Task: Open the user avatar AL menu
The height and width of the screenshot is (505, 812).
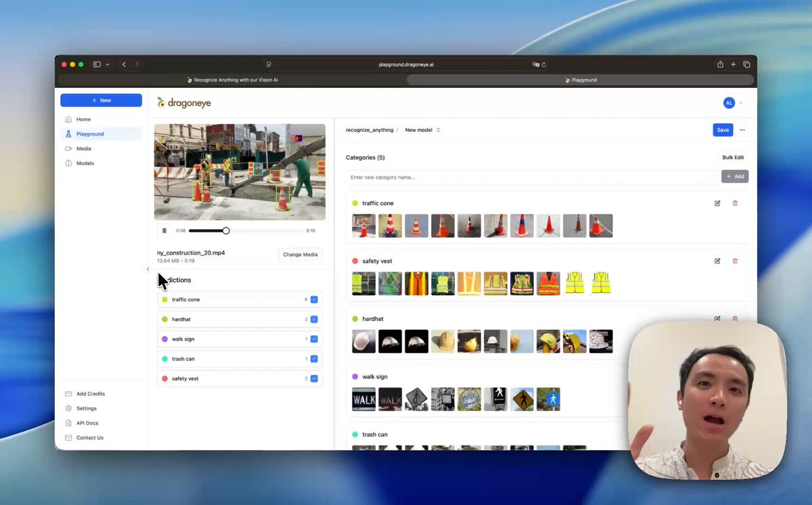Action: click(x=729, y=103)
